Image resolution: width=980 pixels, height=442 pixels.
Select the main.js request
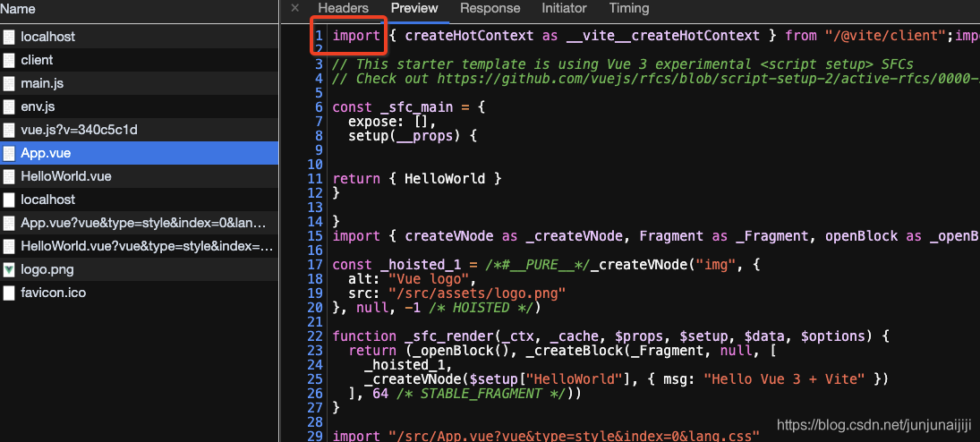[139, 84]
